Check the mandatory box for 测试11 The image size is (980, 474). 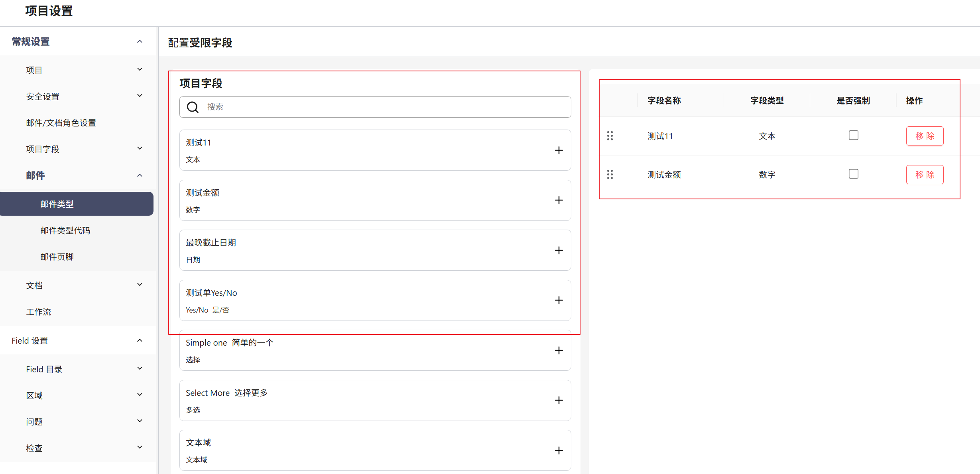[x=853, y=136]
